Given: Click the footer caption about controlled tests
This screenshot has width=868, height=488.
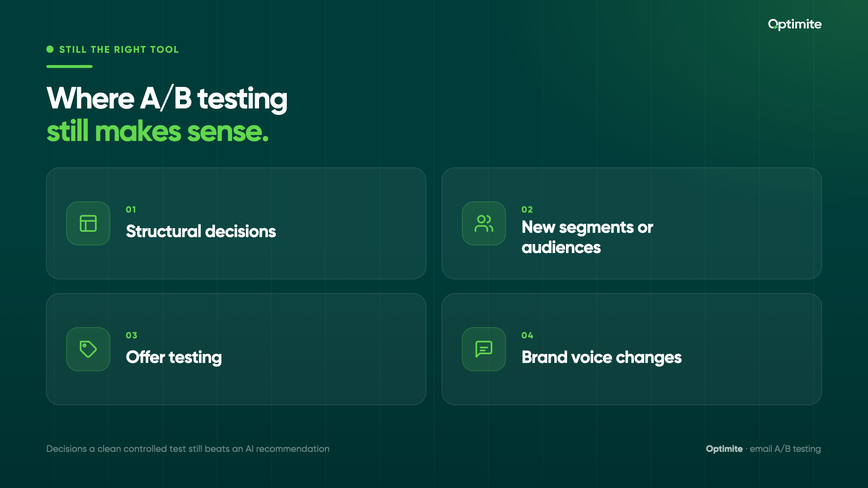Looking at the screenshot, I should point(188,449).
